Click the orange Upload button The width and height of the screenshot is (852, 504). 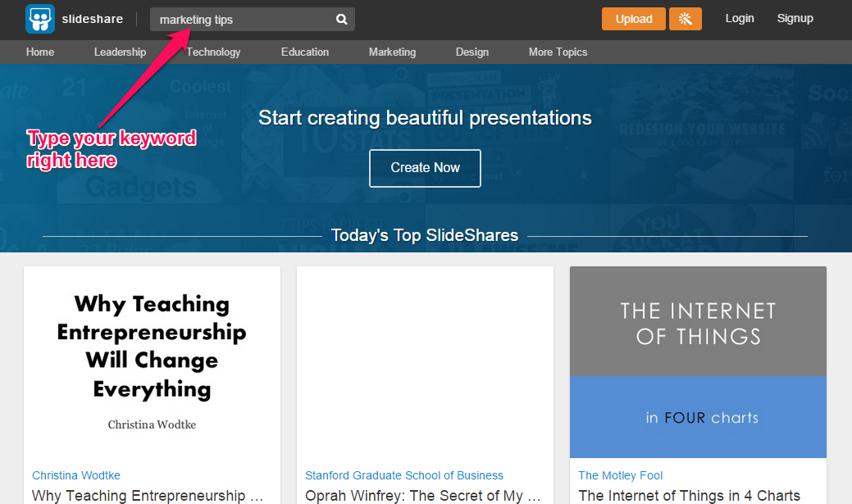coord(634,19)
